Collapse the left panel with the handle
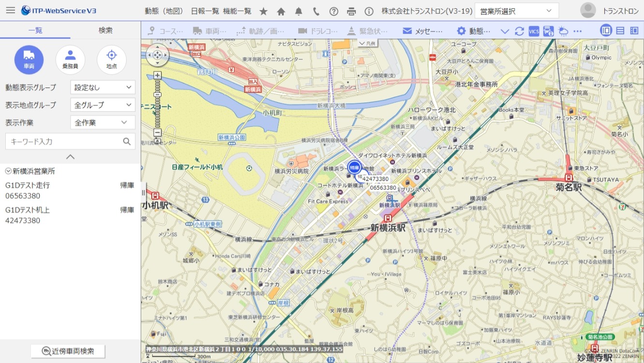The width and height of the screenshot is (644, 363). 143,193
